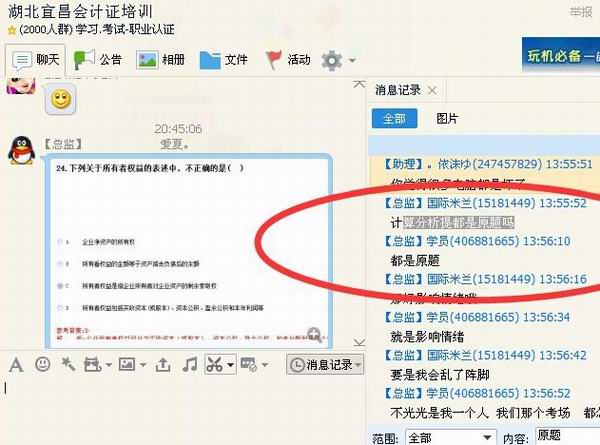Click the message starting 不光光是我一个人

point(495,413)
